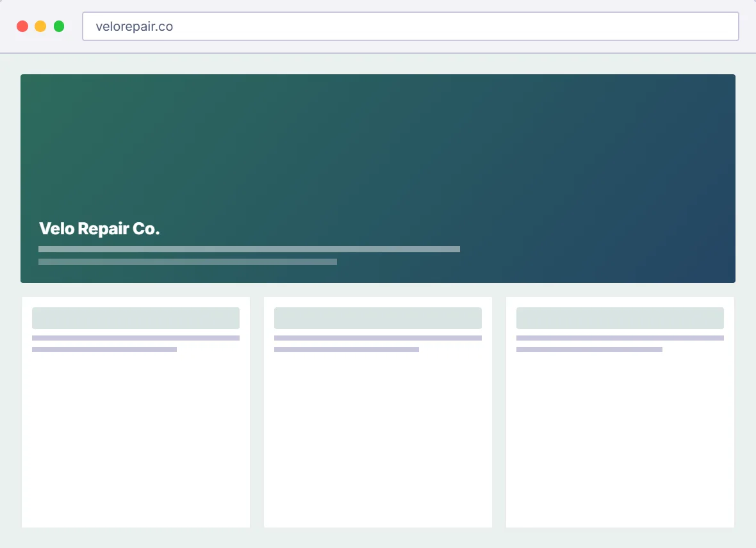756x548 pixels.
Task: Click the left card's long text line
Action: point(135,338)
